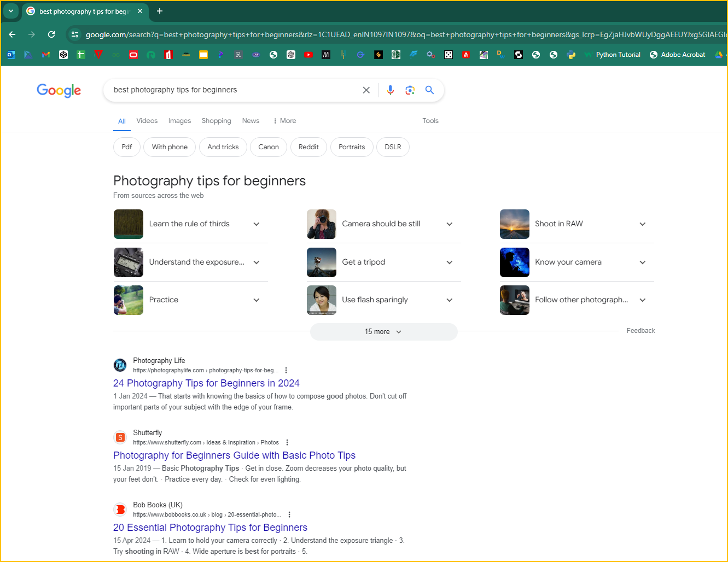Show 15 more photography tips

[x=383, y=332]
